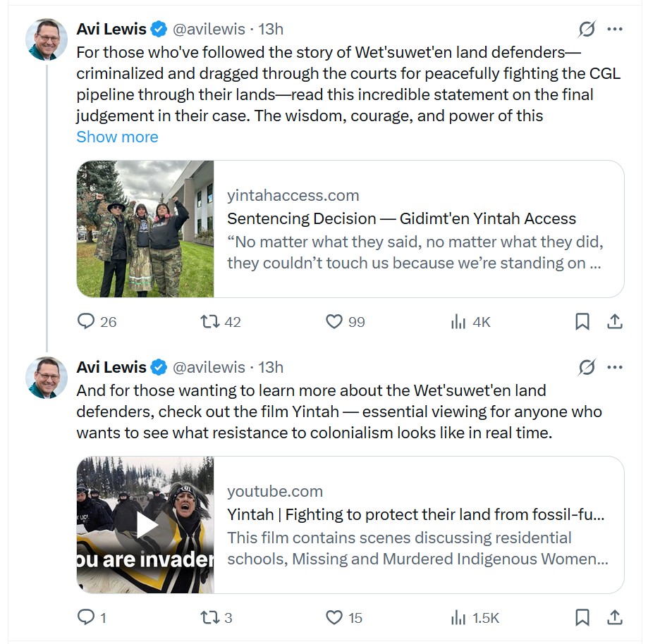
Task: Click the @avilewis handle on second tweet
Action: (209, 367)
